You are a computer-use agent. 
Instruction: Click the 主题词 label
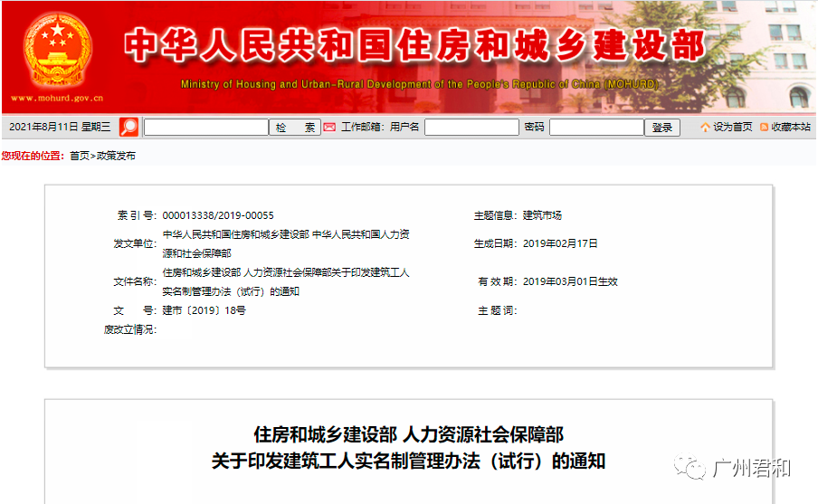497,310
